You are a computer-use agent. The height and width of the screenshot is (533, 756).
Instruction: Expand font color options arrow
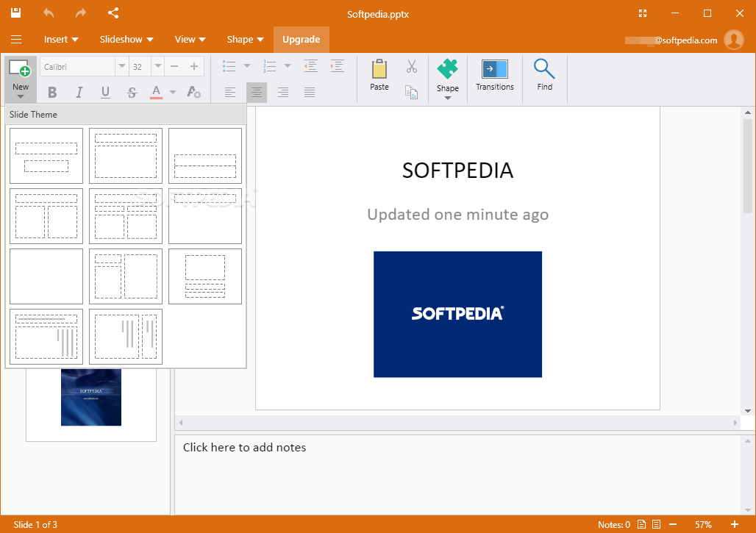click(x=173, y=92)
